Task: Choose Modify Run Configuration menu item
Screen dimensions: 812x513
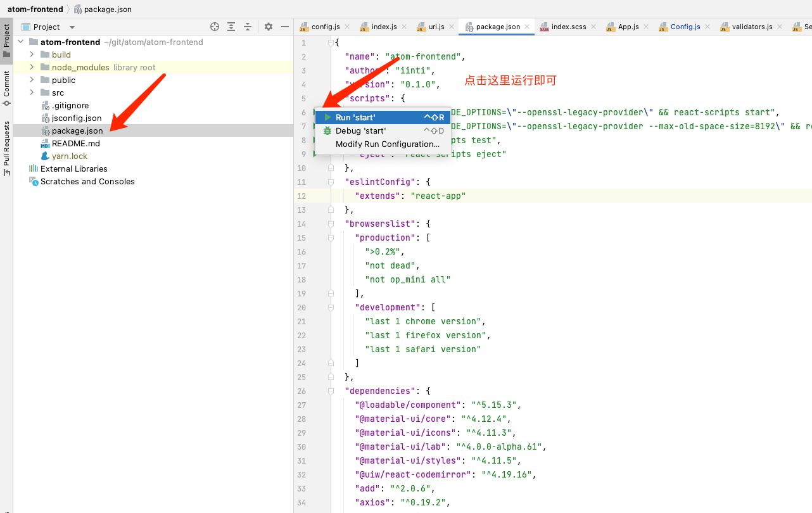Action: 383,144
